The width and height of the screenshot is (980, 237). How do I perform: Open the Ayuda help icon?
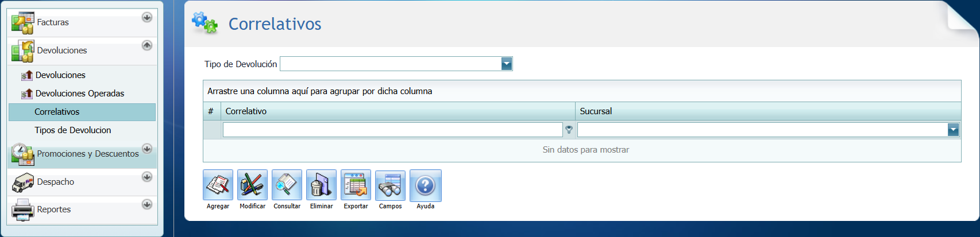[x=425, y=185]
